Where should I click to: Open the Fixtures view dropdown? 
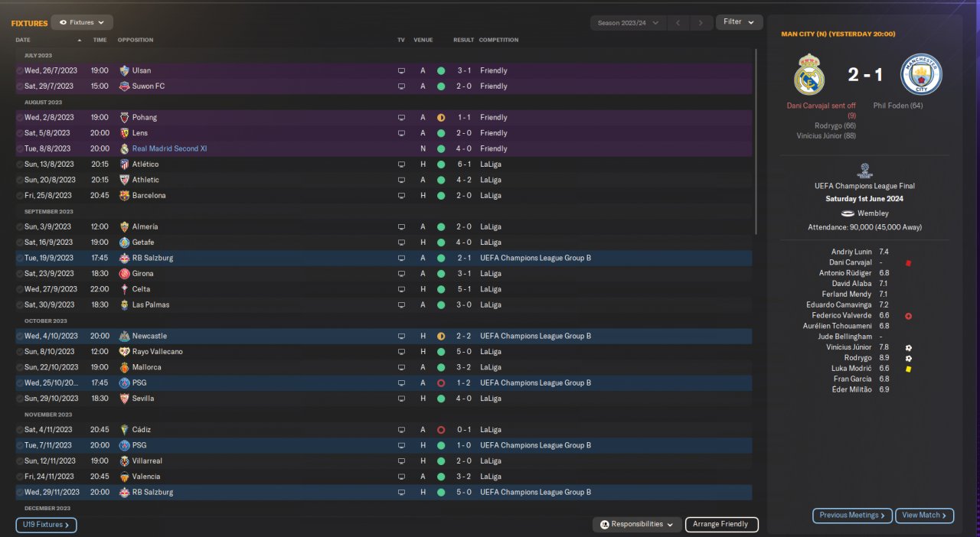point(82,23)
